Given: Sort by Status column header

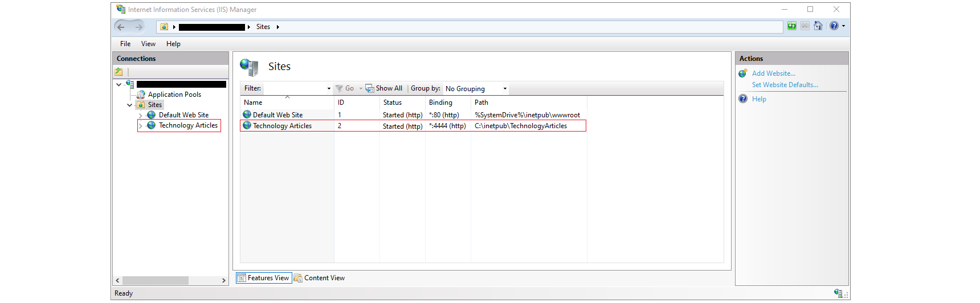Looking at the screenshot, I should pyautogui.click(x=402, y=103).
